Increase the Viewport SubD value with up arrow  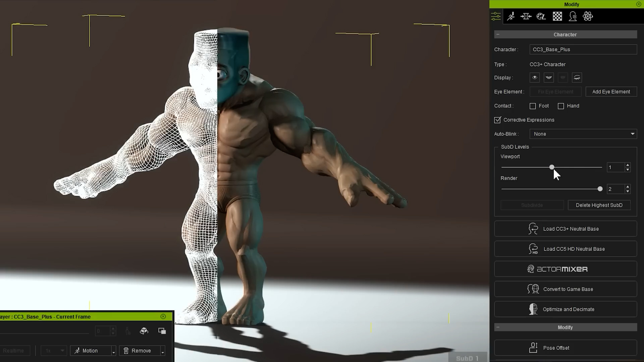[x=628, y=165]
